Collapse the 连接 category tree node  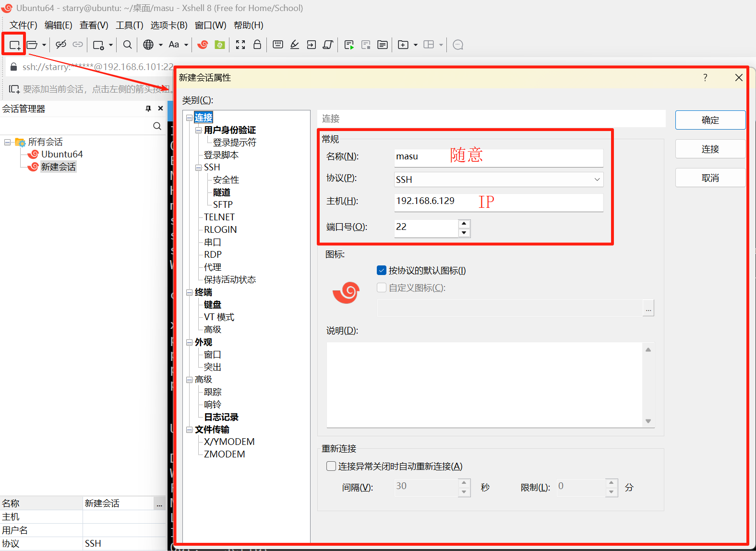(x=190, y=118)
